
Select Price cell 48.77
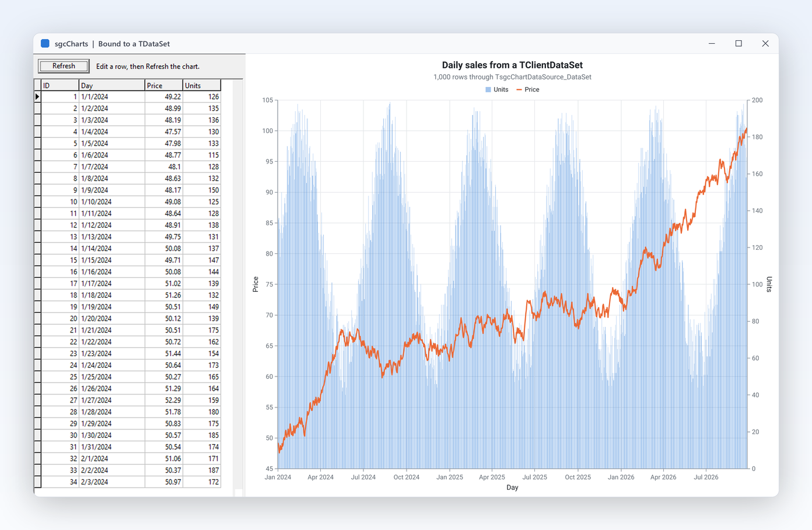pos(164,155)
